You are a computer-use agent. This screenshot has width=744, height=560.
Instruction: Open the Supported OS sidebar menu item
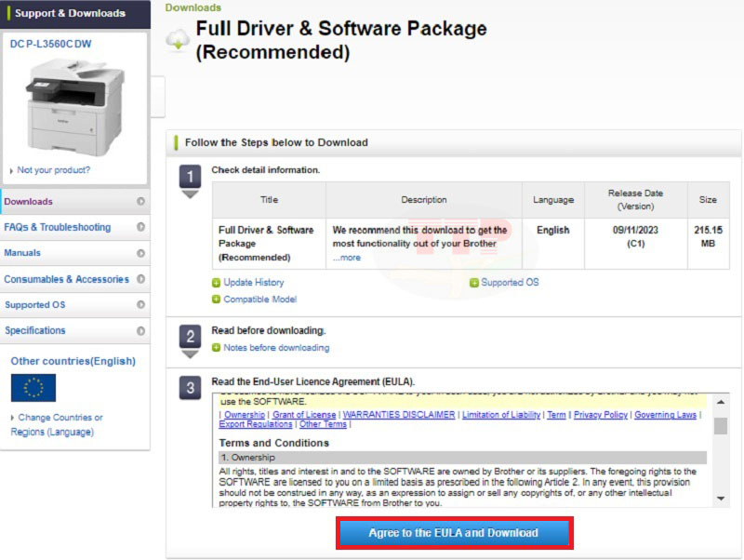(x=35, y=305)
